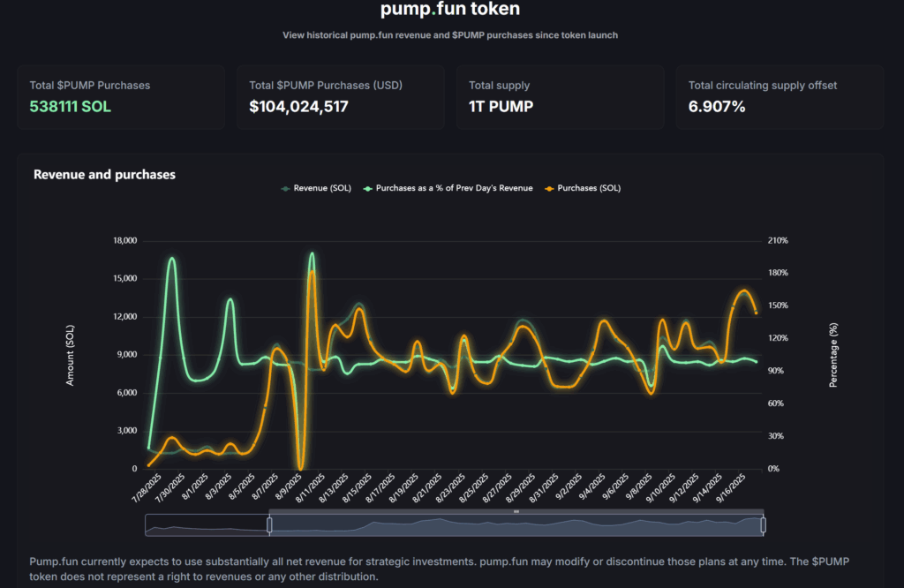Click the Total $PUMP Purchases card
Image resolution: width=904 pixels, height=588 pixels.
click(121, 97)
